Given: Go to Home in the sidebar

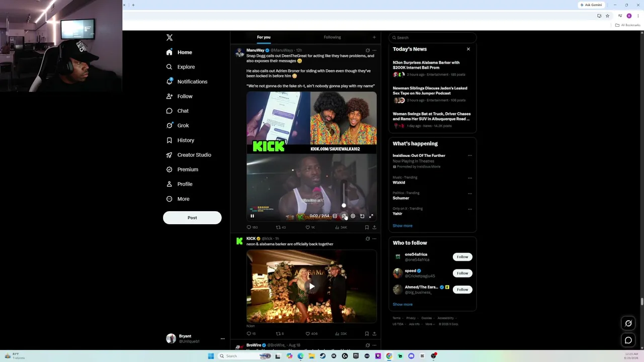Looking at the screenshot, I should pos(179,52).
